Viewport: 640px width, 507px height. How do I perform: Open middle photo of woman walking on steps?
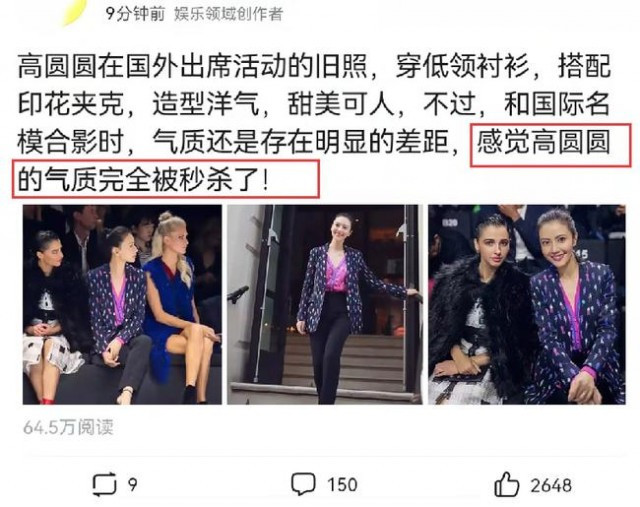point(324,305)
